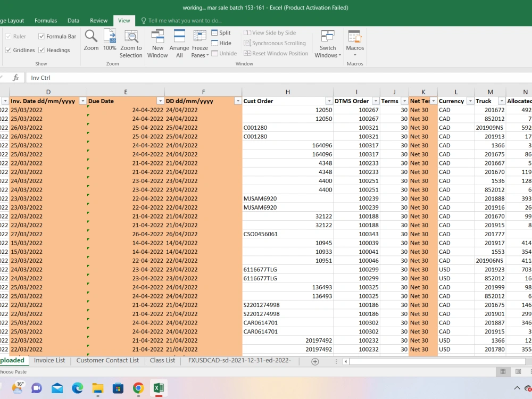532x399 pixels.
Task: Select Due Date cell 26-04-2022
Action: tap(126, 234)
